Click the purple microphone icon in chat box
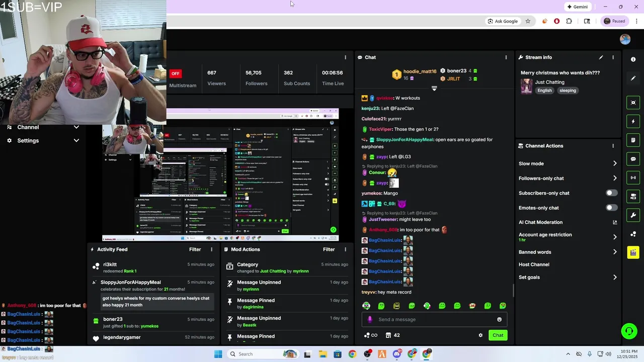The image size is (644, 362). click(370, 319)
